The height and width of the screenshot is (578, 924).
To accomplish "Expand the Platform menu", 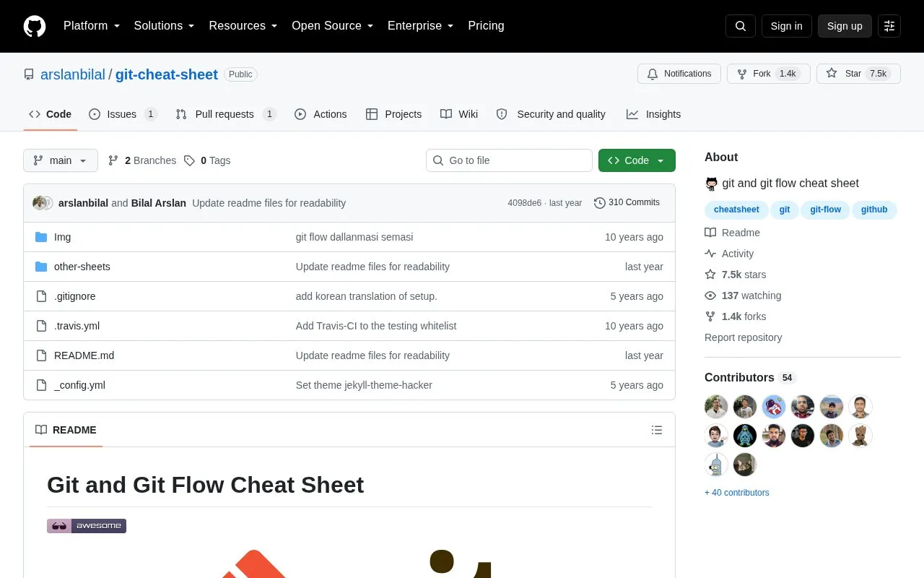I will point(92,26).
